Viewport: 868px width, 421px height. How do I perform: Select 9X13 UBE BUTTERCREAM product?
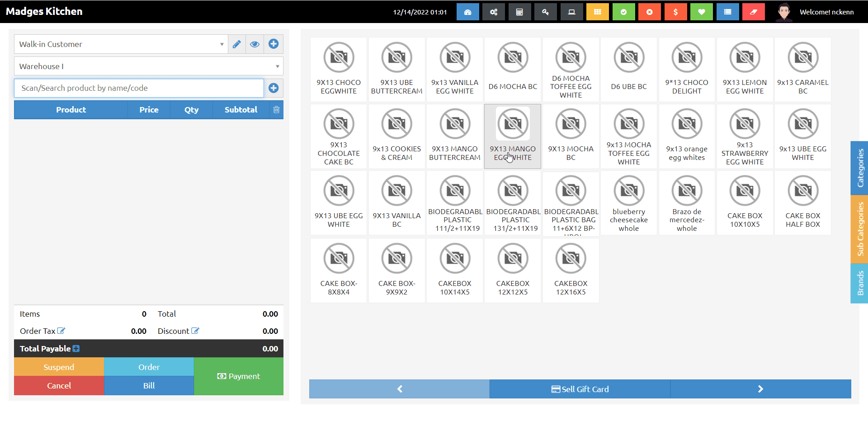[396, 70]
